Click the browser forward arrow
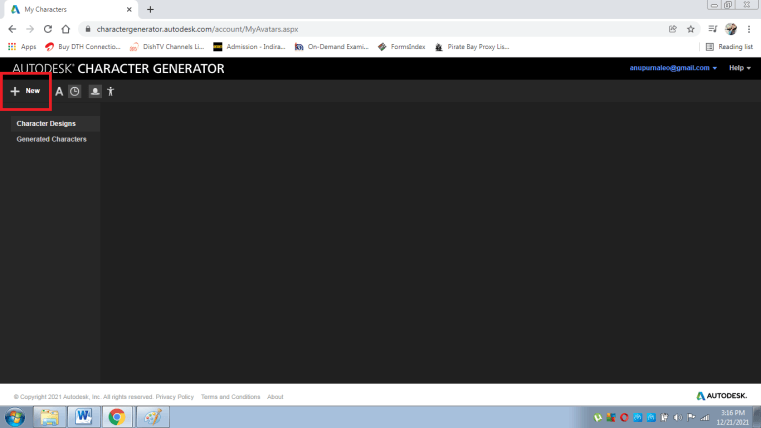Viewport: 761px width, 428px height. pyautogui.click(x=30, y=29)
